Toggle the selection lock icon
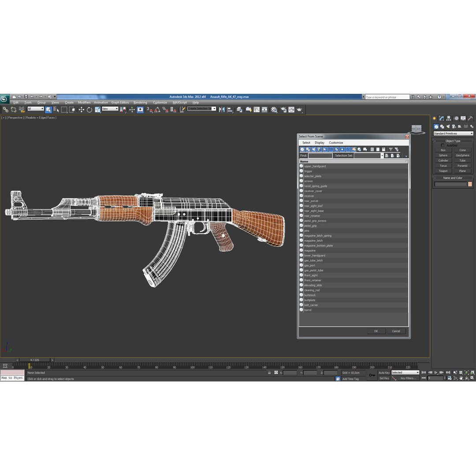 269,372
